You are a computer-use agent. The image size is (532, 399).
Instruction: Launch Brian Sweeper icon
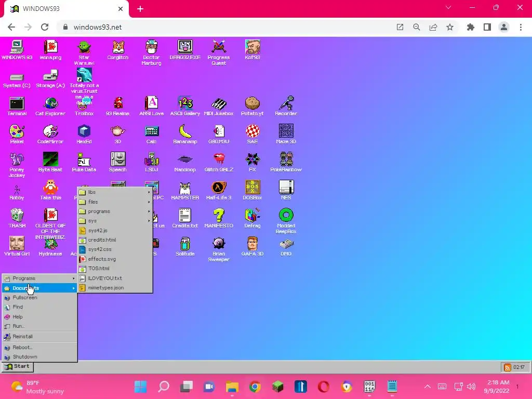[x=219, y=250]
